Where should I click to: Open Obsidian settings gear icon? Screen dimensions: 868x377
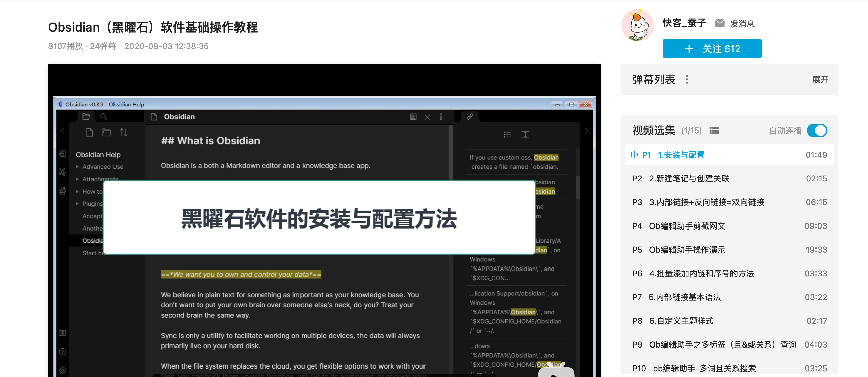63,370
